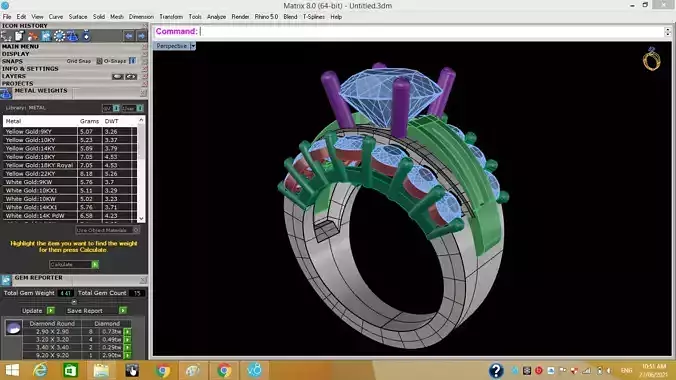676x380 pixels.
Task: Open the Transform menu
Action: tap(171, 17)
